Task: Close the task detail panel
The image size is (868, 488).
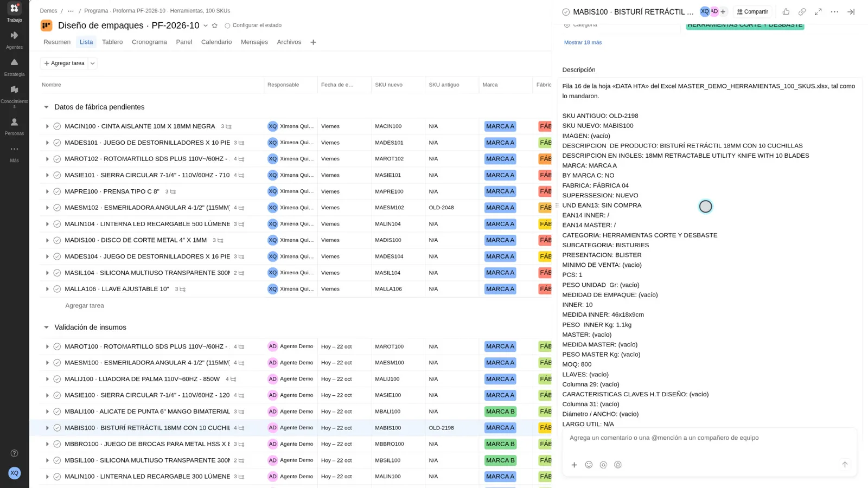Action: (x=851, y=12)
